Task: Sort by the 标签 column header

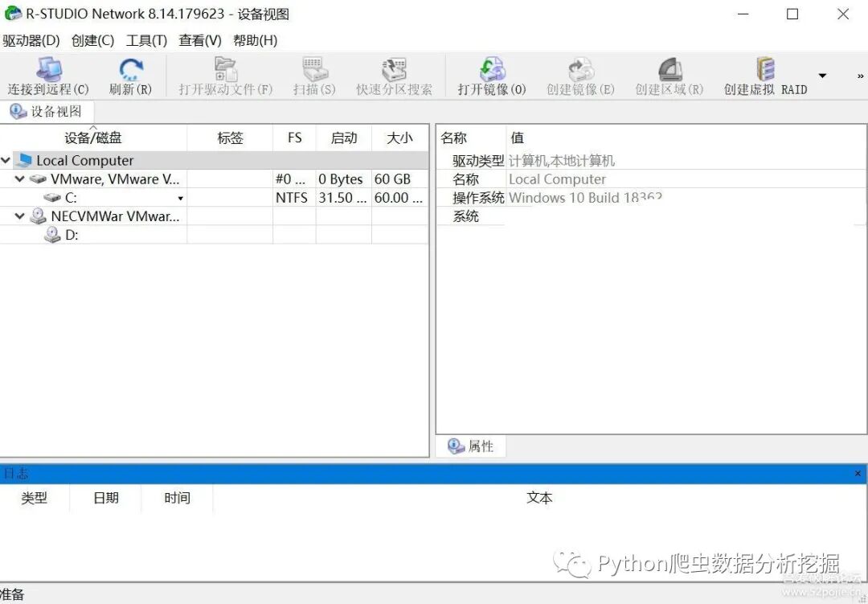Action: click(230, 138)
